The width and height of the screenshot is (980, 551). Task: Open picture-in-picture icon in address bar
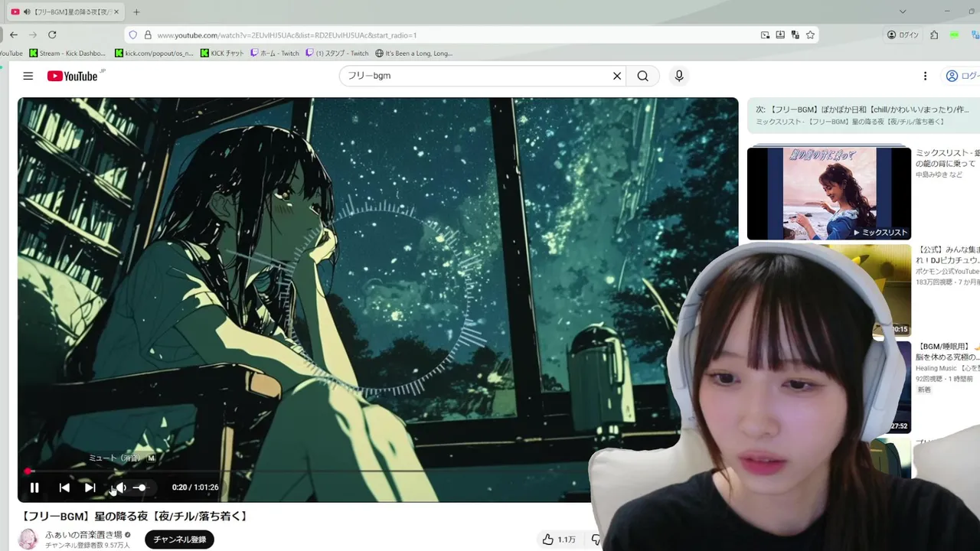[x=765, y=35]
